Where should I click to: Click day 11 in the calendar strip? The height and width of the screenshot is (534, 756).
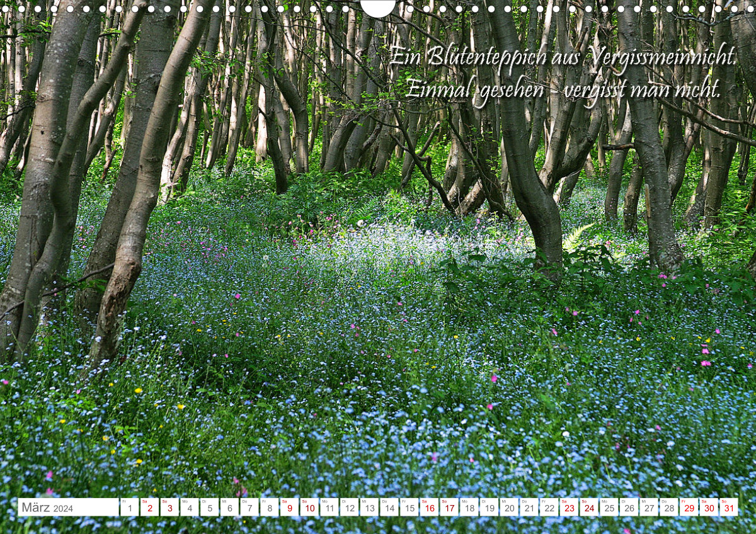[329, 507]
